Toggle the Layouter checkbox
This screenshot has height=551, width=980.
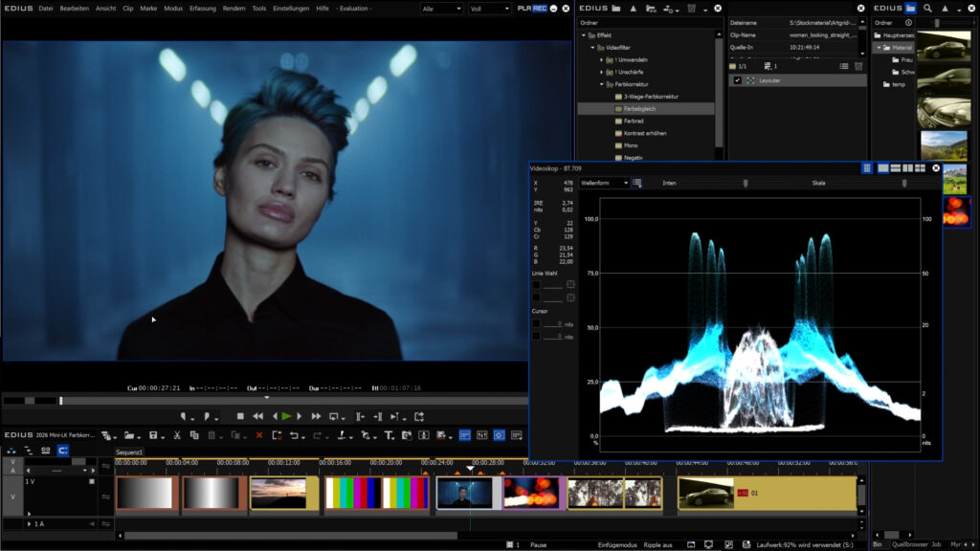(x=736, y=81)
